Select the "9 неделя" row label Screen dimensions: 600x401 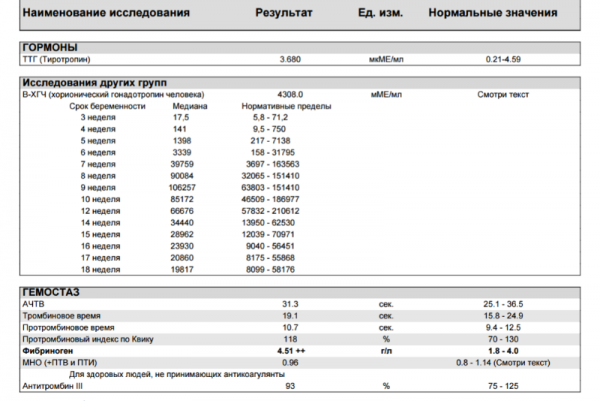(98, 188)
